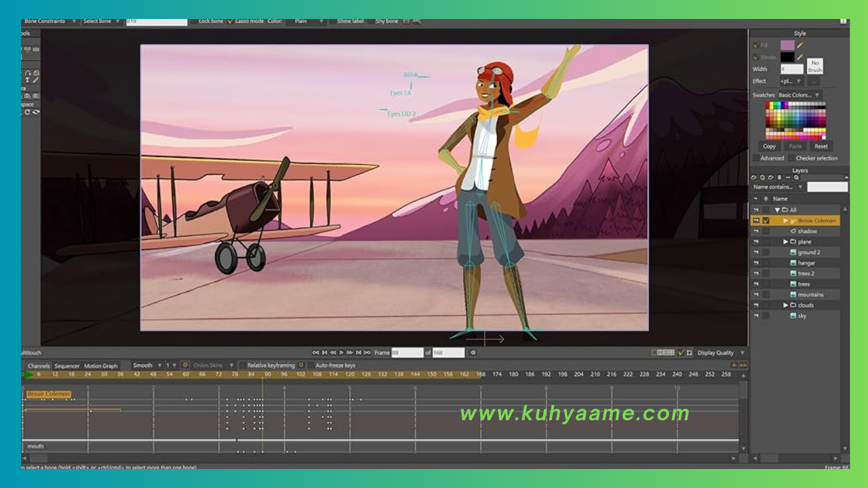Toggle the Auto-freeze keys checkbox
This screenshot has height=488, width=868.
tap(311, 365)
